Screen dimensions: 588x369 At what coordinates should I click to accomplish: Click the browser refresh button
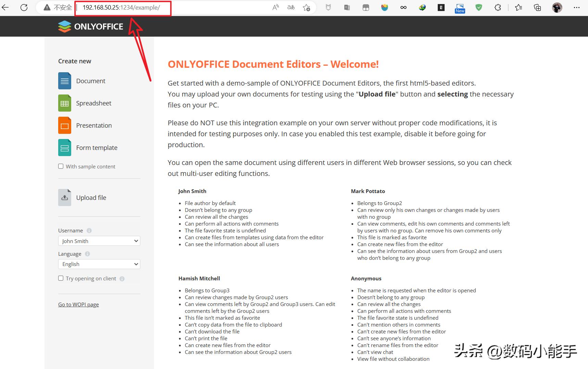(x=24, y=8)
